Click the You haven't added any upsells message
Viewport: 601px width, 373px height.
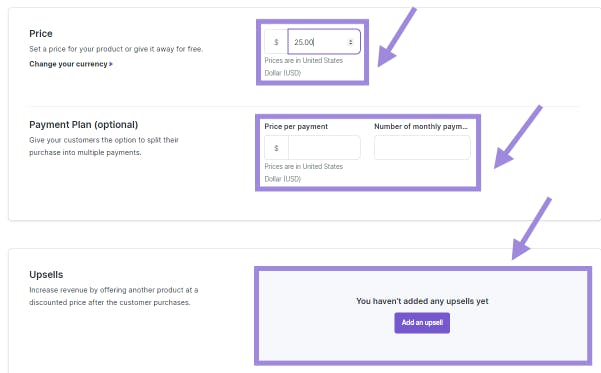click(x=422, y=301)
